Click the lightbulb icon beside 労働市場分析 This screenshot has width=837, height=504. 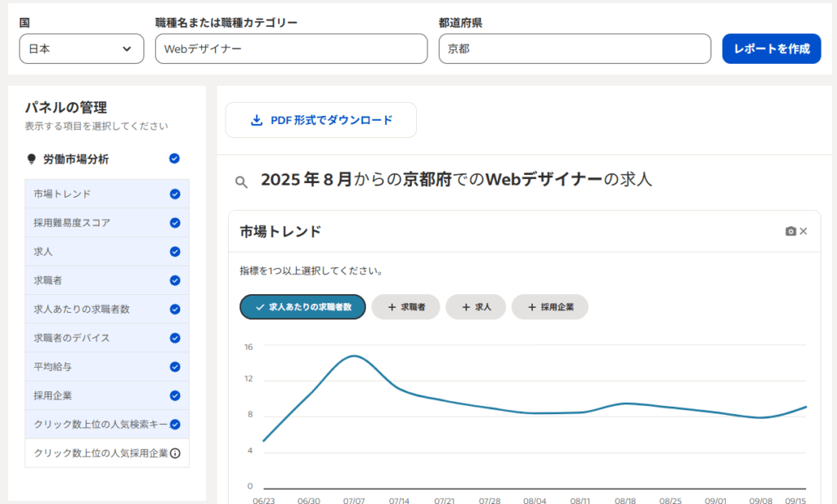pyautogui.click(x=32, y=159)
